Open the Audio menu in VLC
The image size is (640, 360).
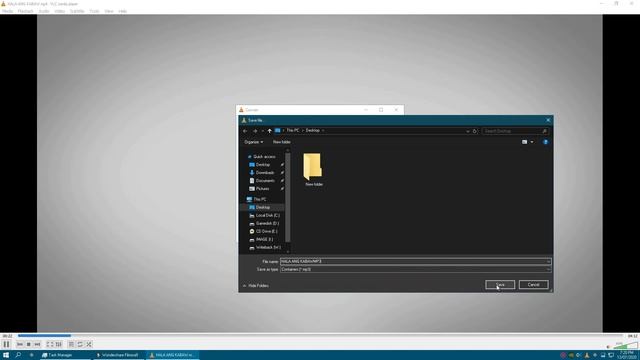(x=44, y=11)
